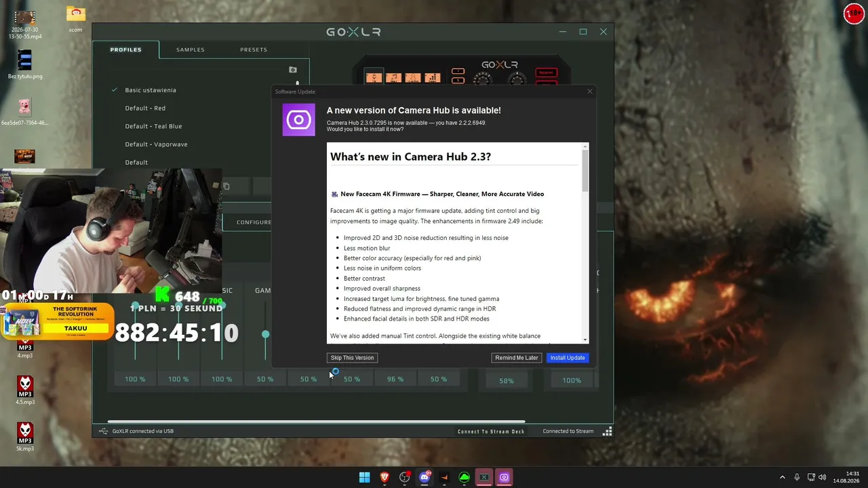Select the plain Default profile
Screen dimensions: 868x488
(x=136, y=163)
